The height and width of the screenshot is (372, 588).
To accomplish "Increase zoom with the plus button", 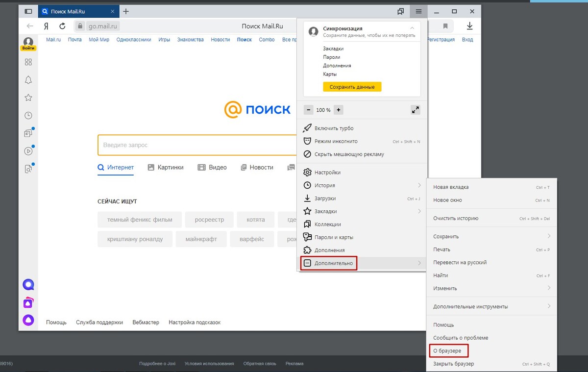I will click(x=338, y=110).
